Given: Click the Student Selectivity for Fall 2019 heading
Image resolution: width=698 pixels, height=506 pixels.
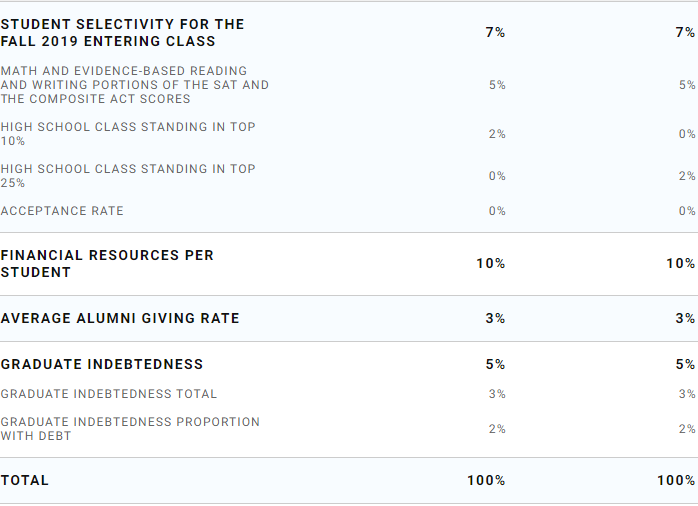Looking at the screenshot, I should [122, 33].
